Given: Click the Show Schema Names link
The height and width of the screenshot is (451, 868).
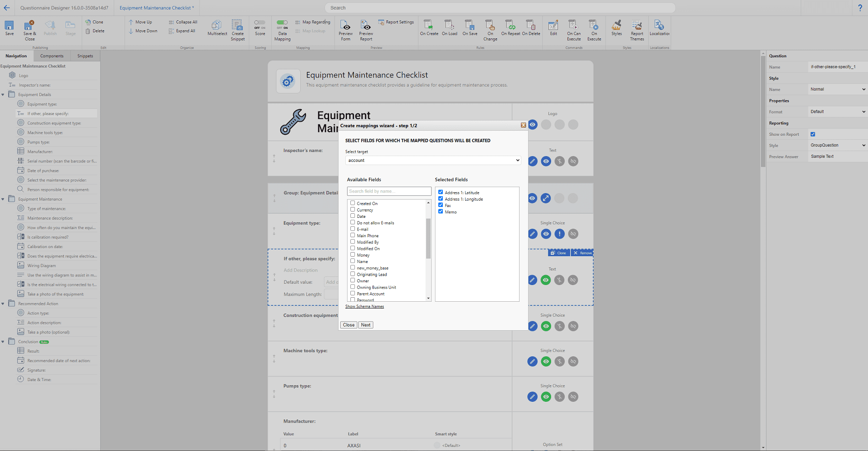Looking at the screenshot, I should tap(364, 307).
